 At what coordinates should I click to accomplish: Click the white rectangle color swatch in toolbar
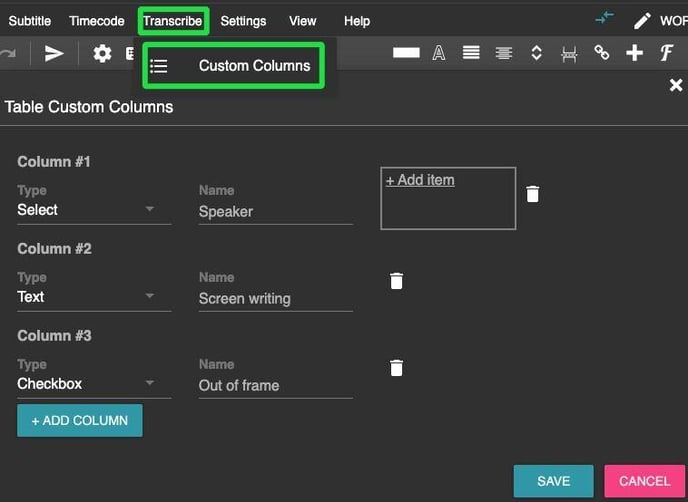click(x=406, y=54)
